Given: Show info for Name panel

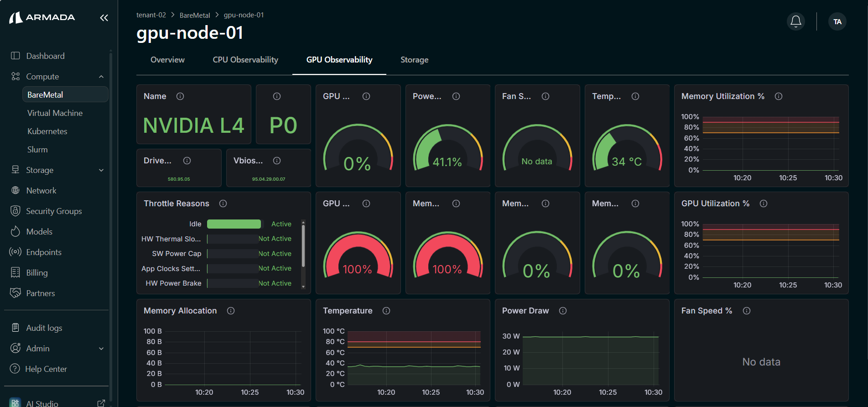Looking at the screenshot, I should pos(180,96).
